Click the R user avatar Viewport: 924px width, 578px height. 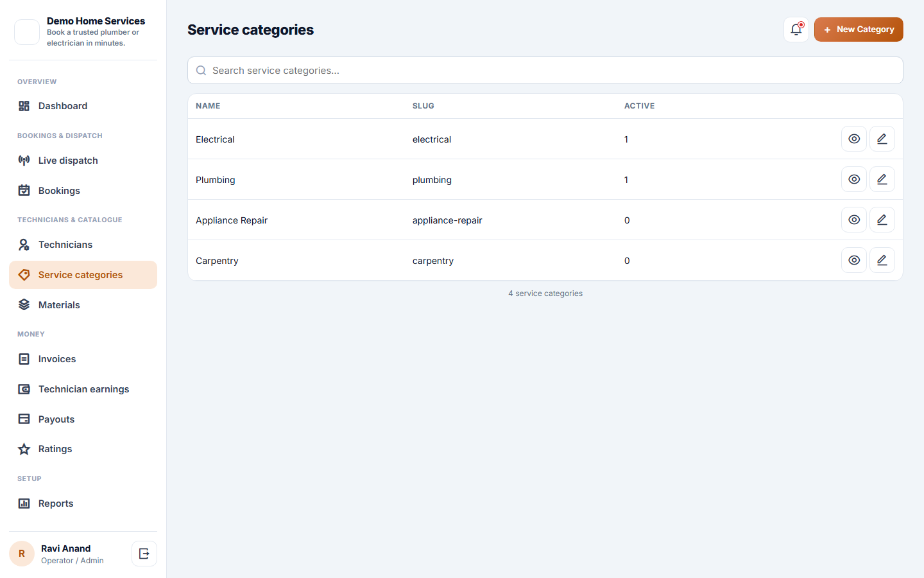pyautogui.click(x=22, y=554)
